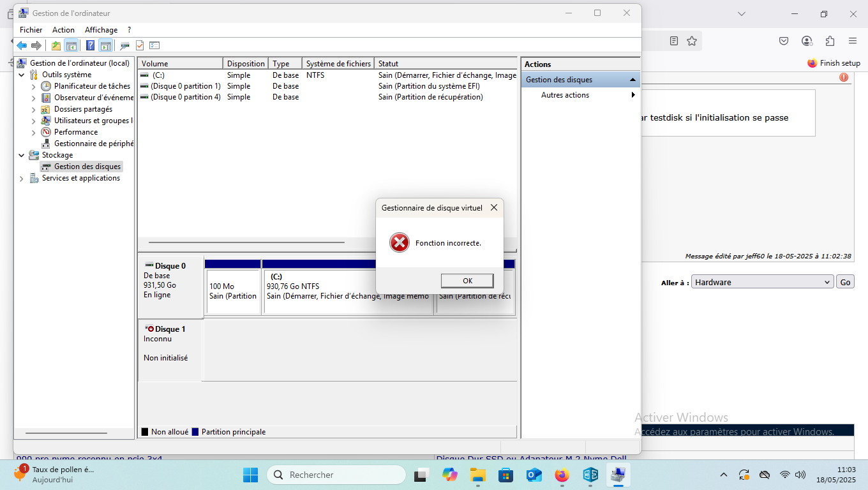Expand Services et applications node
The height and width of the screenshot is (490, 868).
(x=22, y=179)
